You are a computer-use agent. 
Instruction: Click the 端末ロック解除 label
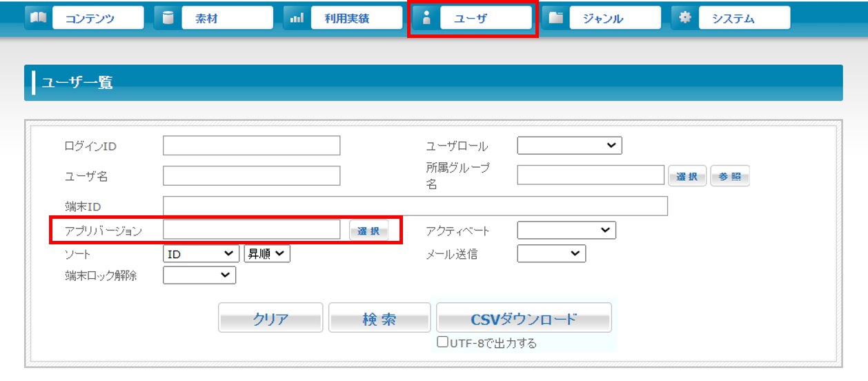click(x=101, y=276)
